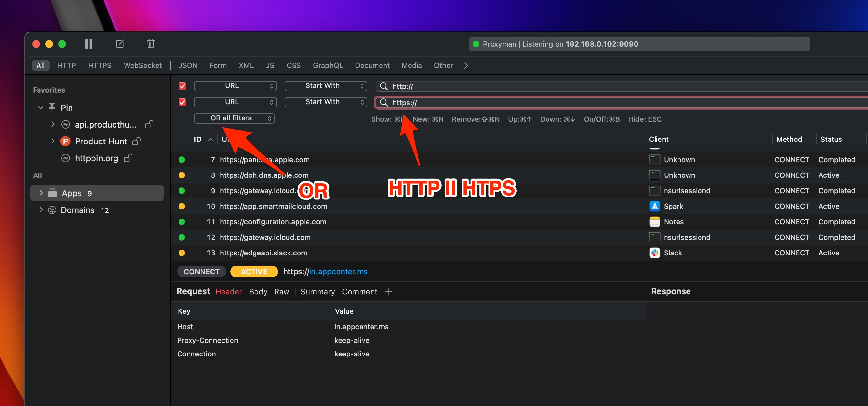This screenshot has height=406, width=868.
Task: Click the Spark app icon
Action: pyautogui.click(x=654, y=206)
